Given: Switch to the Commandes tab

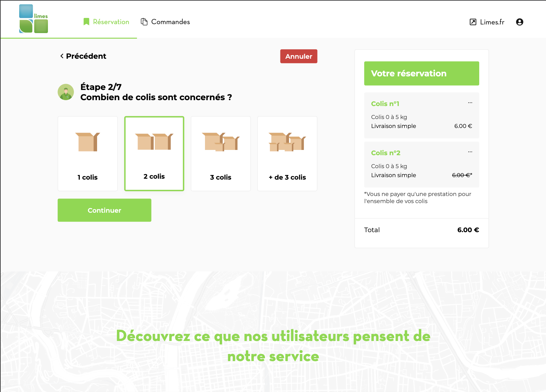Looking at the screenshot, I should (170, 22).
